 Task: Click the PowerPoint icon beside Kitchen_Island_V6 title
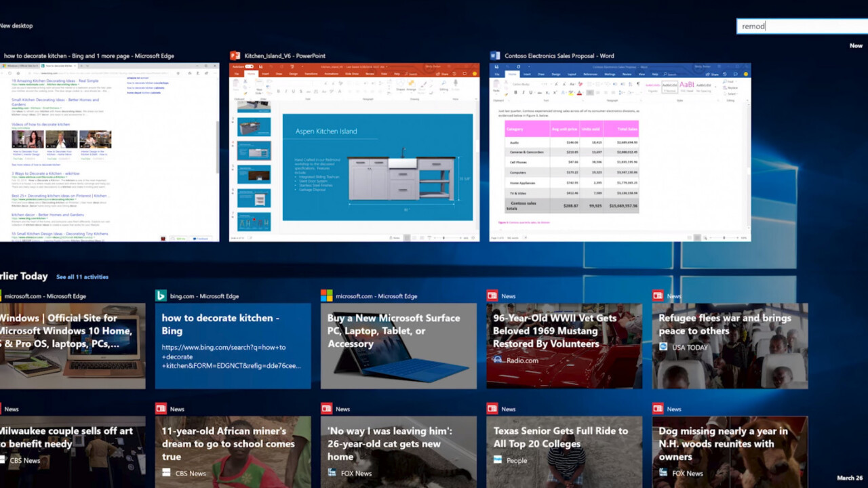(x=235, y=56)
